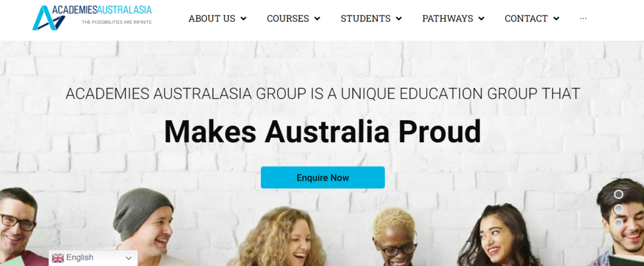Open the English language selector
The width and height of the screenshot is (644, 266).
tap(93, 258)
